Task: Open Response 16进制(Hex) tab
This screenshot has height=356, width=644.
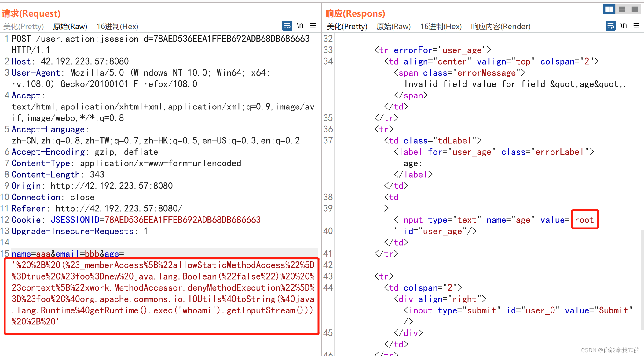Action: pos(441,27)
